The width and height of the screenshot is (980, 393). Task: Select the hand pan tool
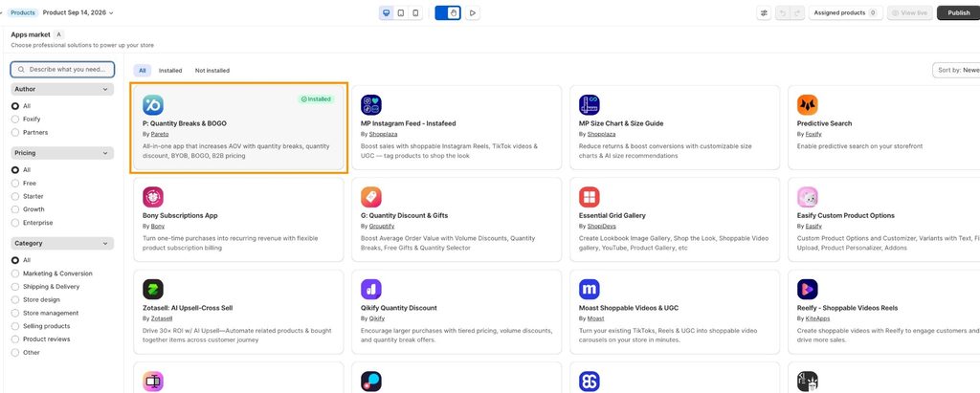455,12
